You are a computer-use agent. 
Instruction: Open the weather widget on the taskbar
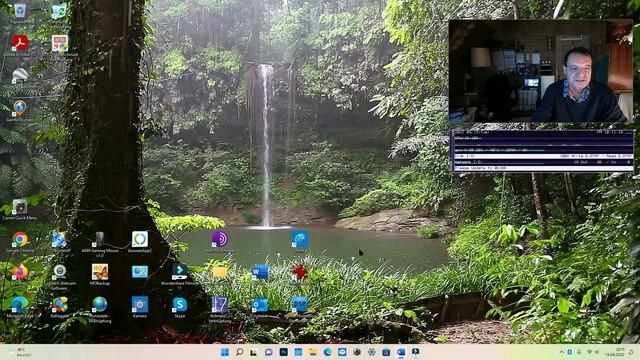click(x=19, y=352)
